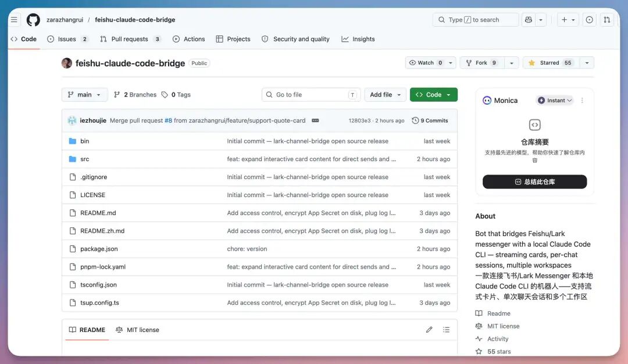Click the 总结此仓库 summarize button
The height and width of the screenshot is (364, 628).
click(535, 182)
